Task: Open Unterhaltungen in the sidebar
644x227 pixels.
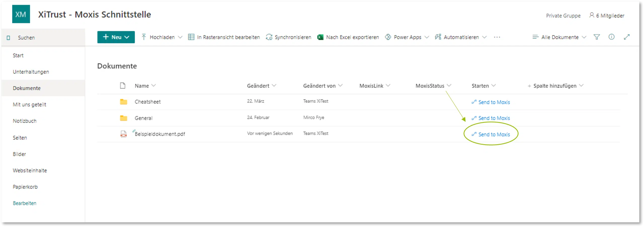Action: 31,72
